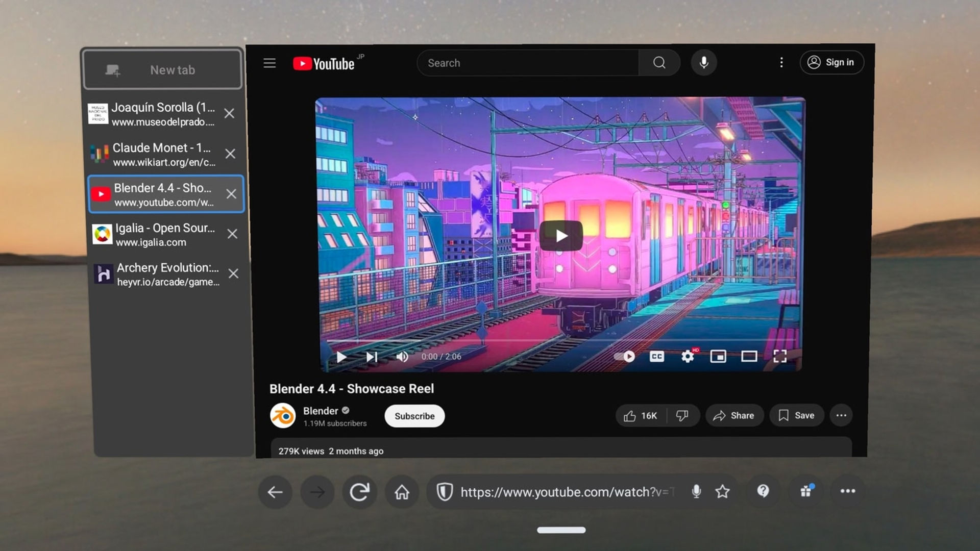This screenshot has height=551, width=980.
Task: Close the Archery Evolution tab
Action: click(233, 273)
